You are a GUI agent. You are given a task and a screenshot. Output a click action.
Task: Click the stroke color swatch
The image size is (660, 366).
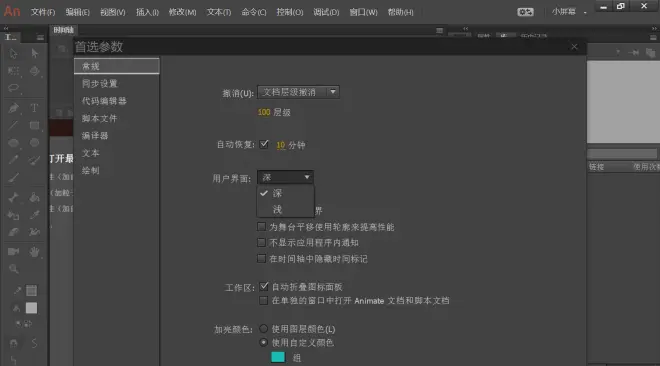coord(32,290)
